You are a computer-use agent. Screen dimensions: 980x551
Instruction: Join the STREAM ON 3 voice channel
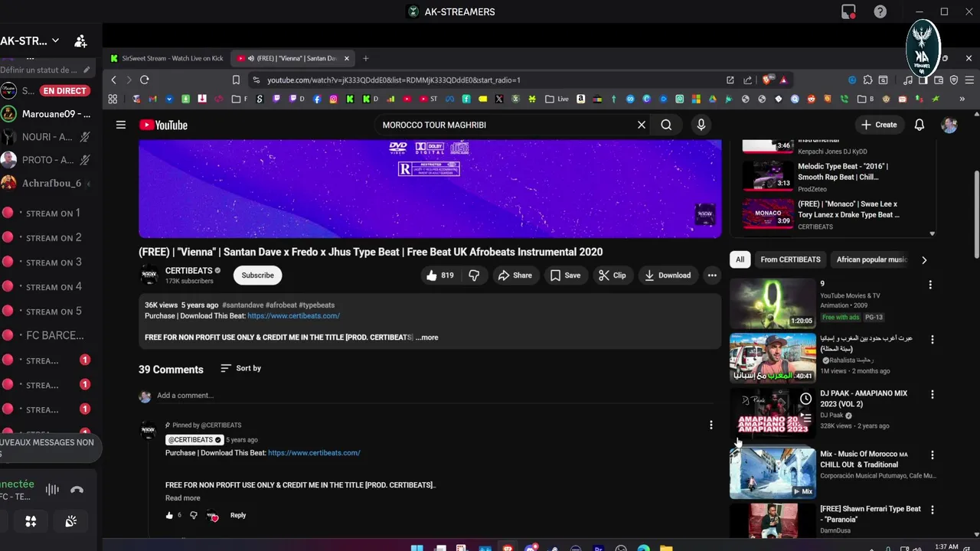pyautogui.click(x=51, y=262)
